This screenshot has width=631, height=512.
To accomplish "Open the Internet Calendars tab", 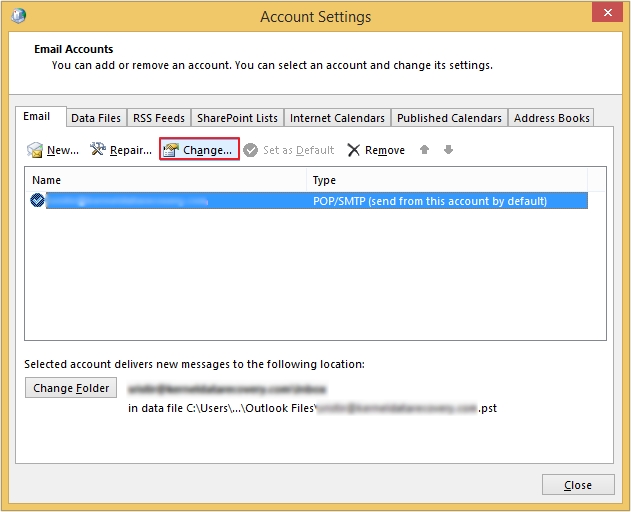I will pos(337,118).
